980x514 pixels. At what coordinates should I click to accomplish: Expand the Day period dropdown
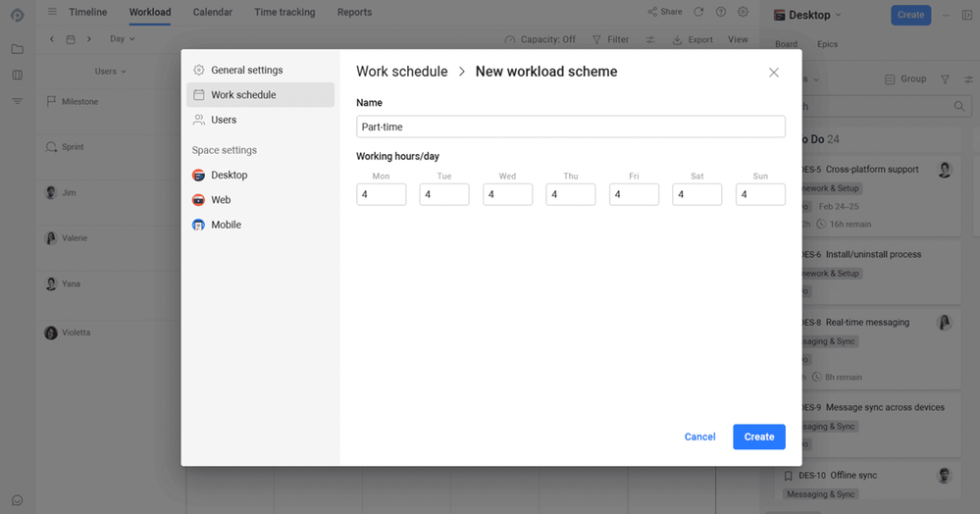click(x=123, y=39)
